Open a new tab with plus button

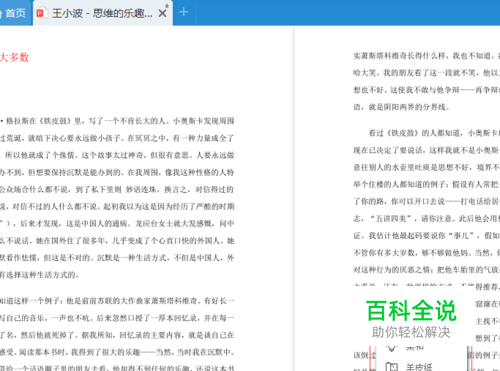coord(184,12)
